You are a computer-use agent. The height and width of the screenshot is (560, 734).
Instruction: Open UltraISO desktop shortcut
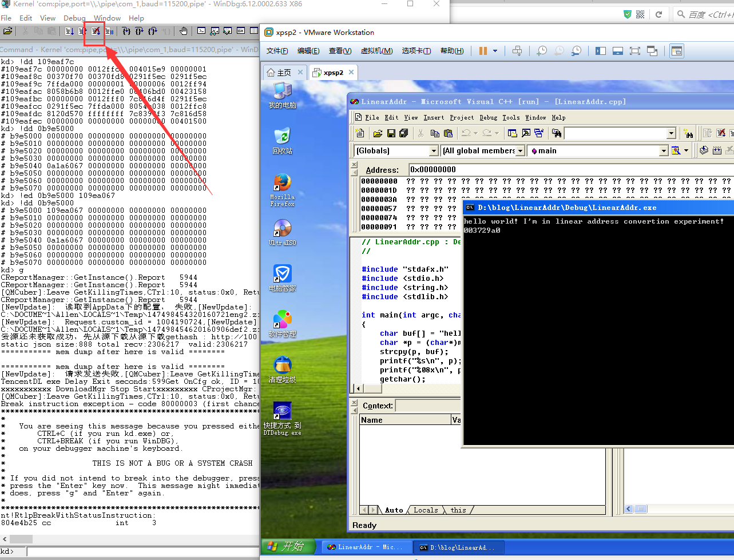(282, 232)
